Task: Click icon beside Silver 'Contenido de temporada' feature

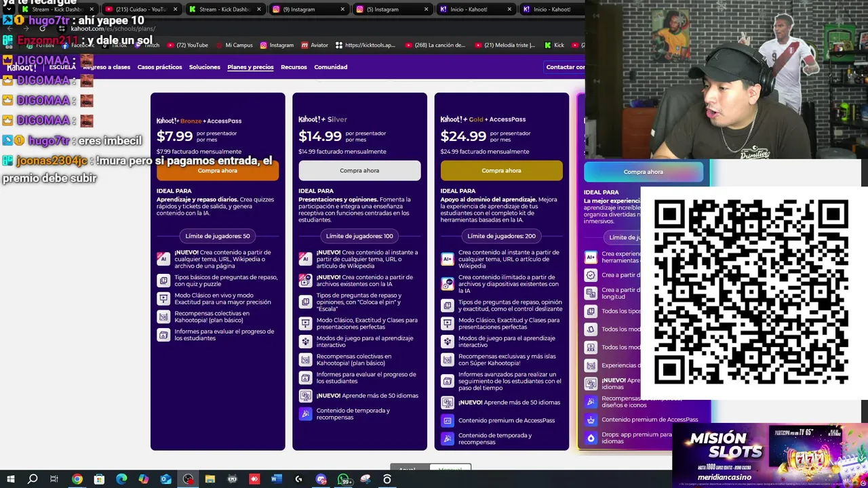Action: 305,413
